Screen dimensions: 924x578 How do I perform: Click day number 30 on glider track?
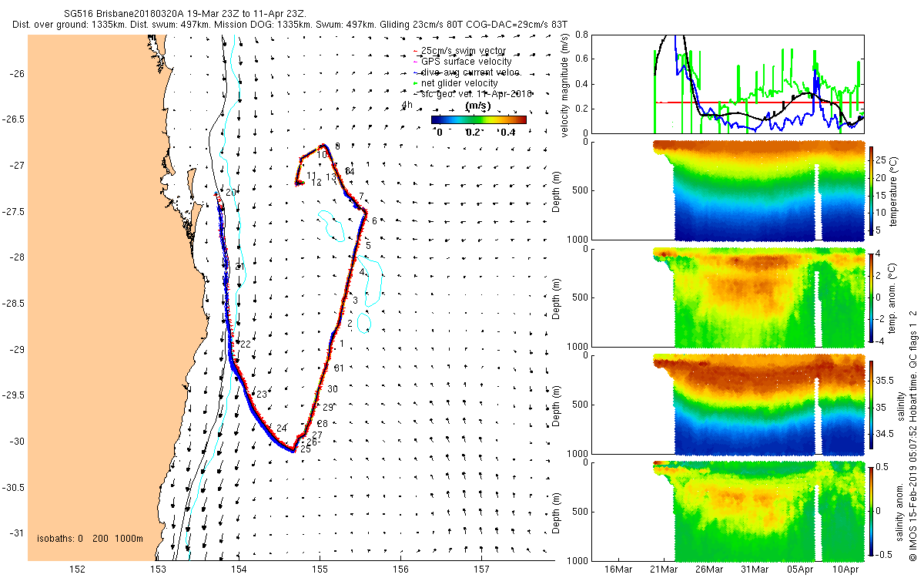click(x=332, y=389)
